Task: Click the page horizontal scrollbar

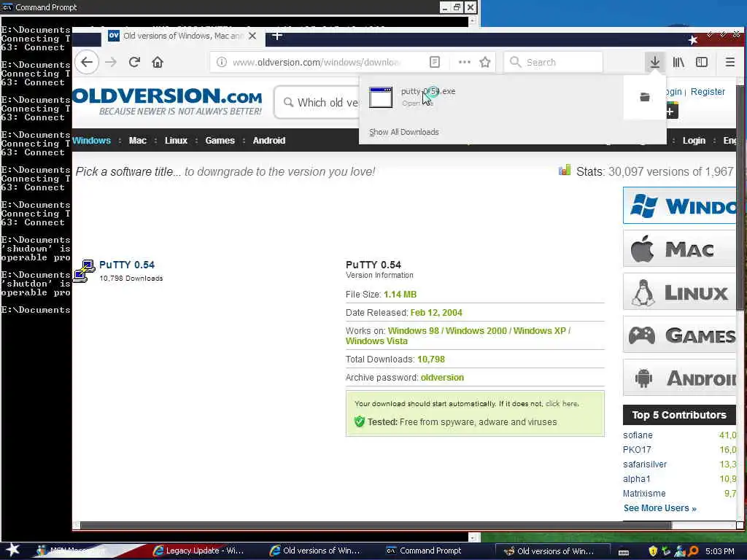Action: click(376, 526)
